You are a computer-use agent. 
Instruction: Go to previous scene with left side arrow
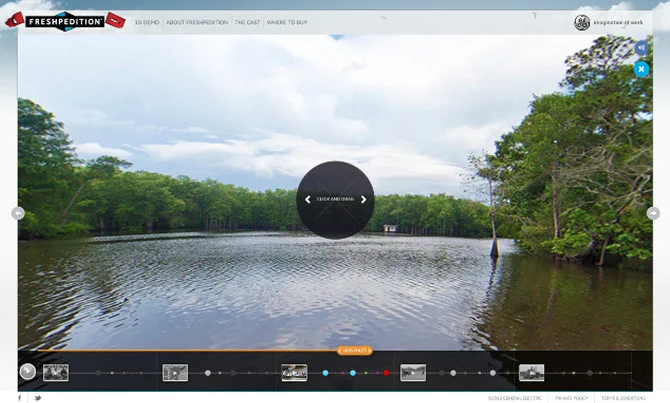coord(18,213)
